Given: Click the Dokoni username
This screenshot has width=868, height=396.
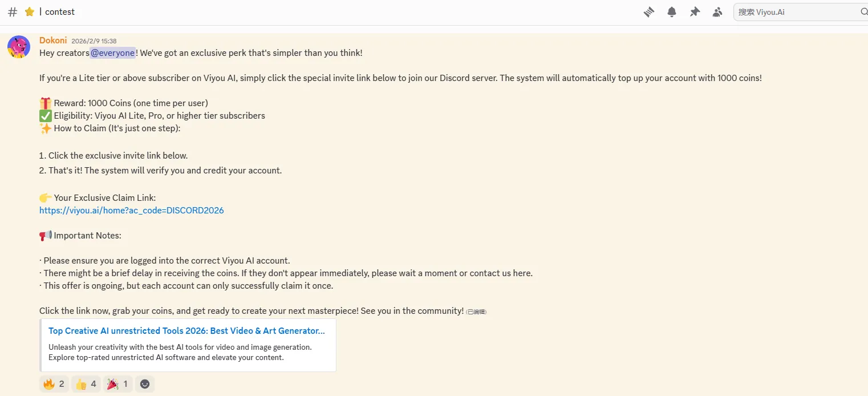Looking at the screenshot, I should pos(53,41).
